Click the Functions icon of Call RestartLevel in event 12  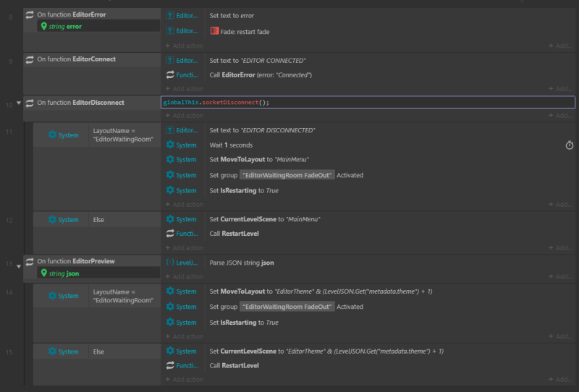170,234
